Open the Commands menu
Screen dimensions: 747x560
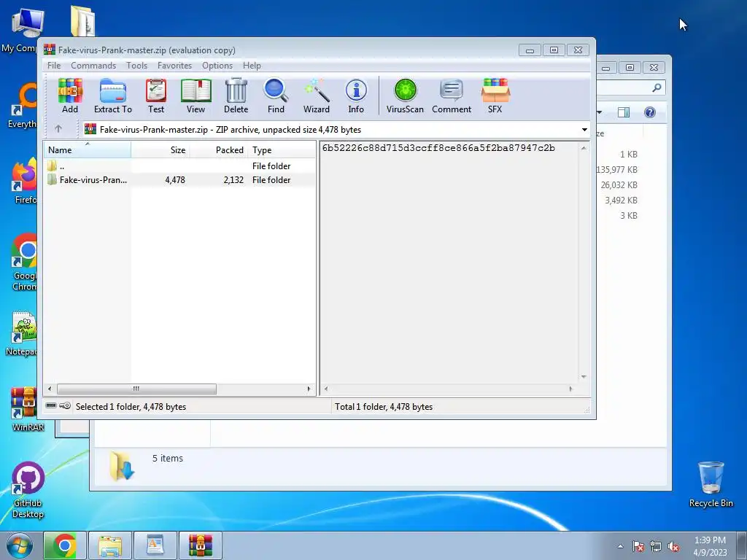[x=93, y=65]
